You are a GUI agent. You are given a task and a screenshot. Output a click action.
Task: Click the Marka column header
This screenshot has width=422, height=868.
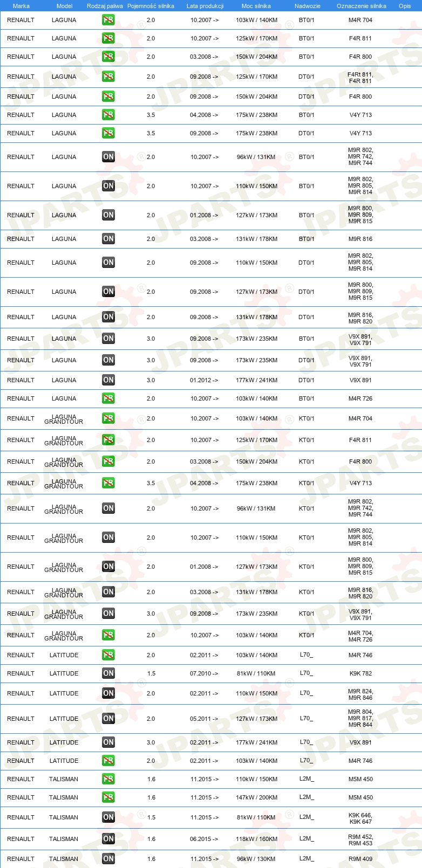pos(21,6)
